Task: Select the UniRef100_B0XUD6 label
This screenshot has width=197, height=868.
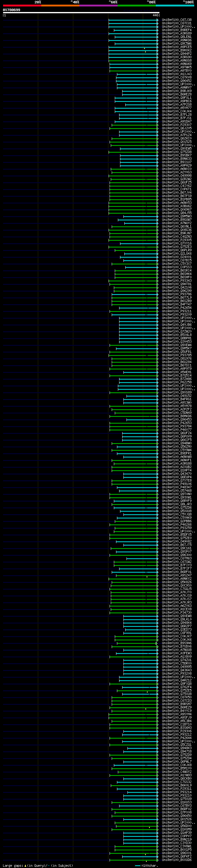Action: pyautogui.click(x=177, y=860)
